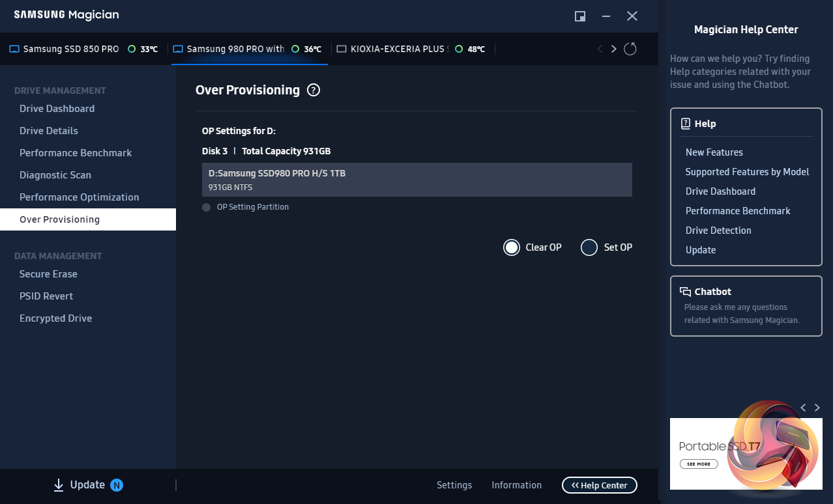Click 'OP Settings for D:' text
833x504 pixels.
239,131
